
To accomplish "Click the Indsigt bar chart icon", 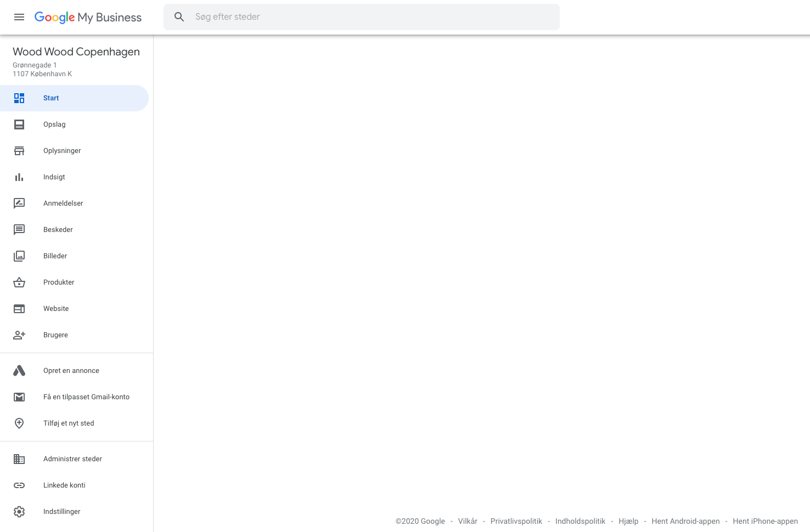I will (x=19, y=177).
